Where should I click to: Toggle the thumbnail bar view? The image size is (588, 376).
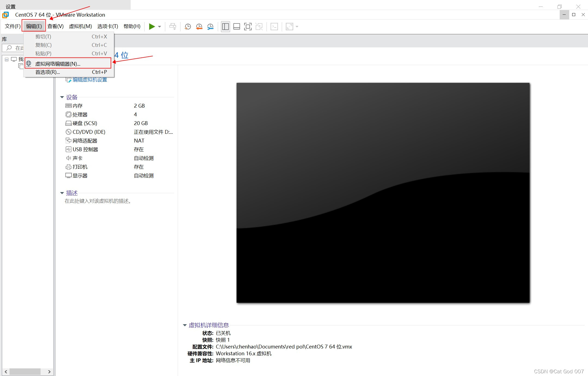point(237,26)
